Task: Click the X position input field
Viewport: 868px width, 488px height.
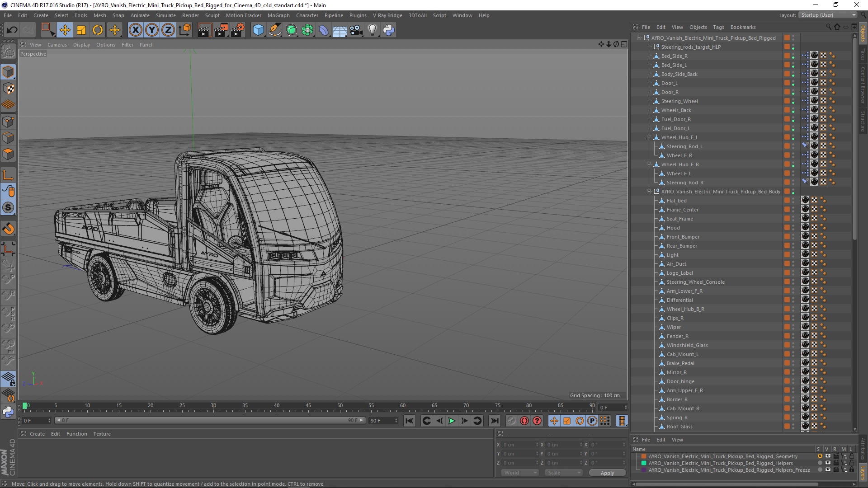Action: coord(520,445)
